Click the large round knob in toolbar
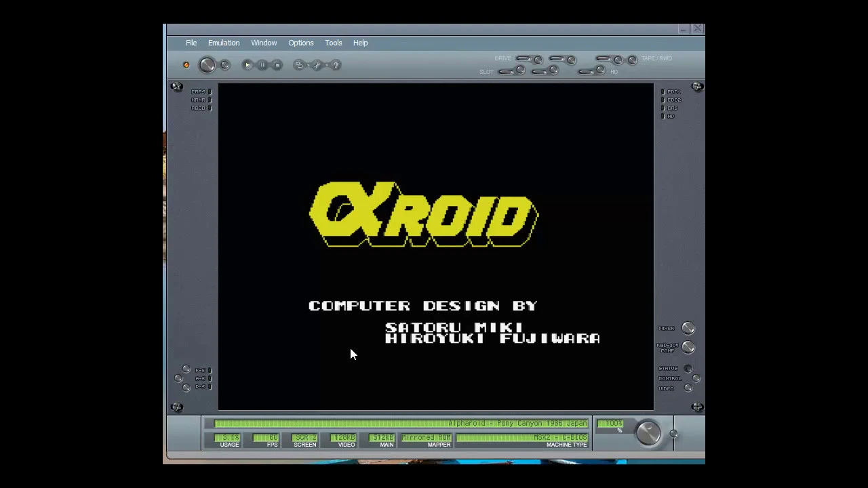The height and width of the screenshot is (488, 868). pos(207,65)
